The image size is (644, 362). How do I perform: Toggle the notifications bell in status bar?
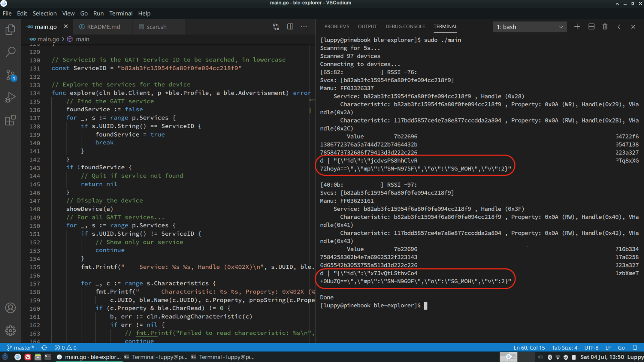[635, 348]
